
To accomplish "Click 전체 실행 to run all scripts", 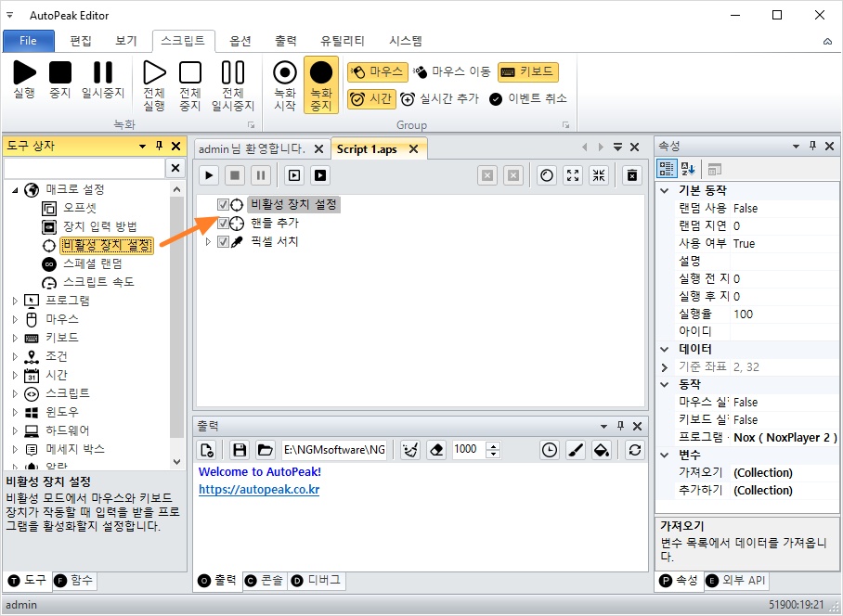I will point(154,86).
